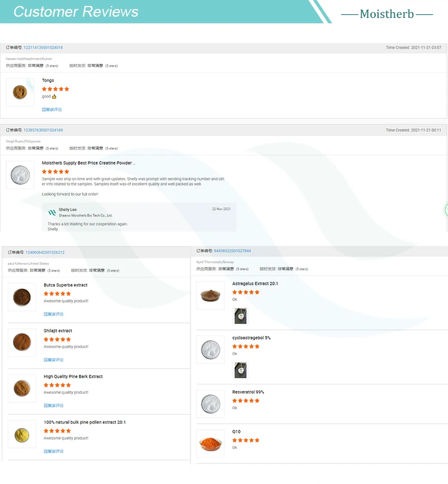Open the Shilajit extract thumbnail

pyautogui.click(x=22, y=343)
